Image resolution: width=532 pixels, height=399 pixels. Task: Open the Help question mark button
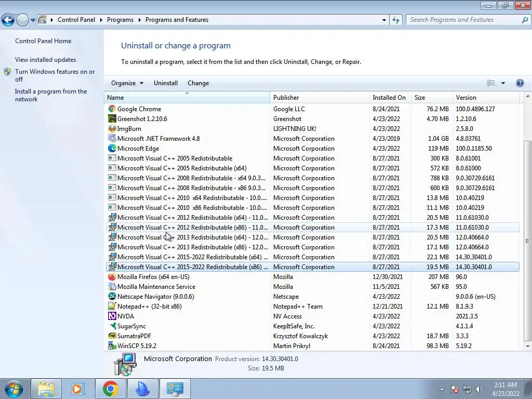click(x=520, y=83)
